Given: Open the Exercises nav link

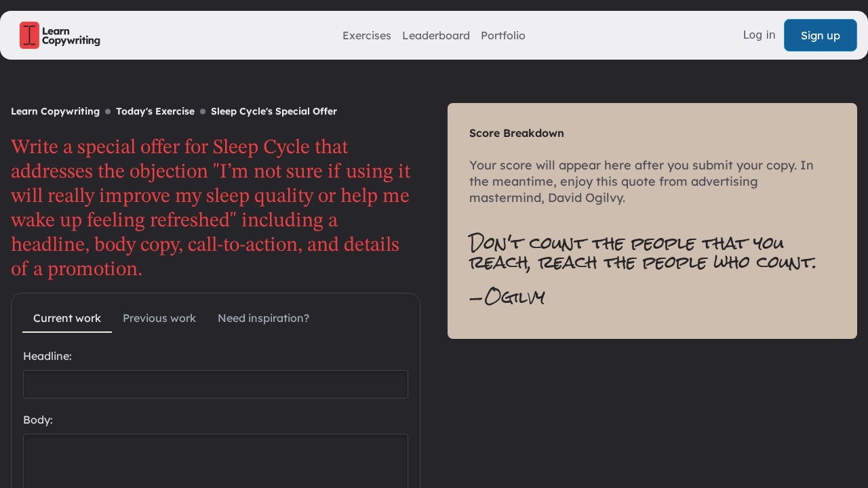Looking at the screenshot, I should point(367,35).
